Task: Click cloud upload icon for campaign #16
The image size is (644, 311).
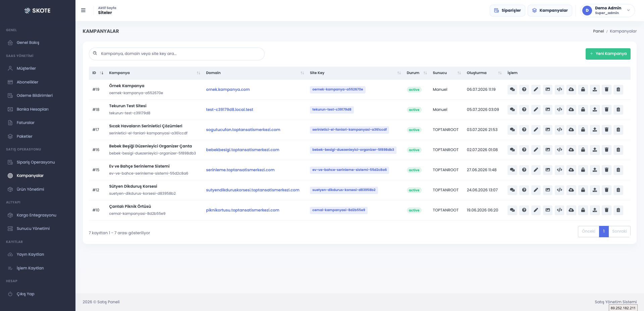Action: [x=571, y=150]
